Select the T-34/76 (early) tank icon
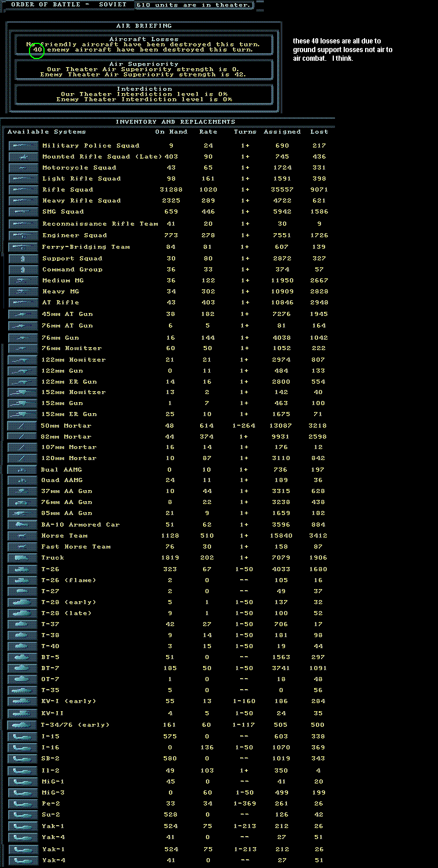This screenshot has width=438, height=868. (x=23, y=725)
